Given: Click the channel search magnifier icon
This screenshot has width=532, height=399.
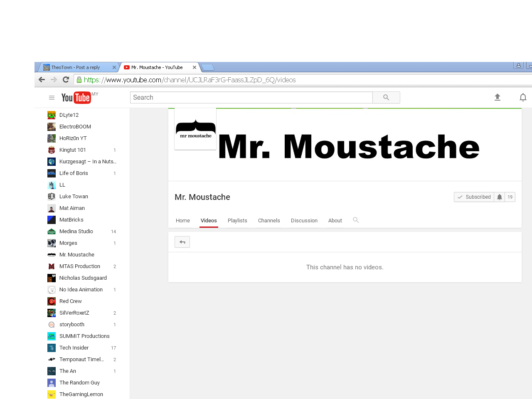Looking at the screenshot, I should (356, 220).
